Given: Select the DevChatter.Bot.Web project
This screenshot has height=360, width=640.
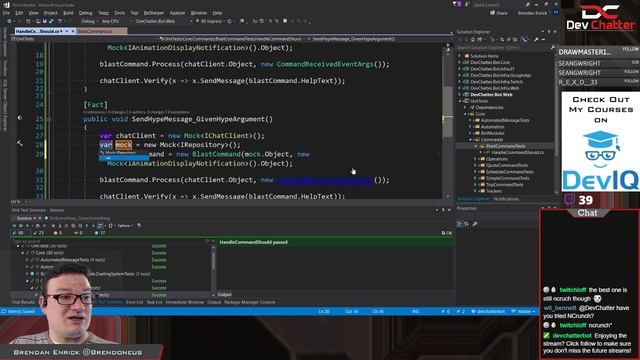Looking at the screenshot, I should [491, 95].
